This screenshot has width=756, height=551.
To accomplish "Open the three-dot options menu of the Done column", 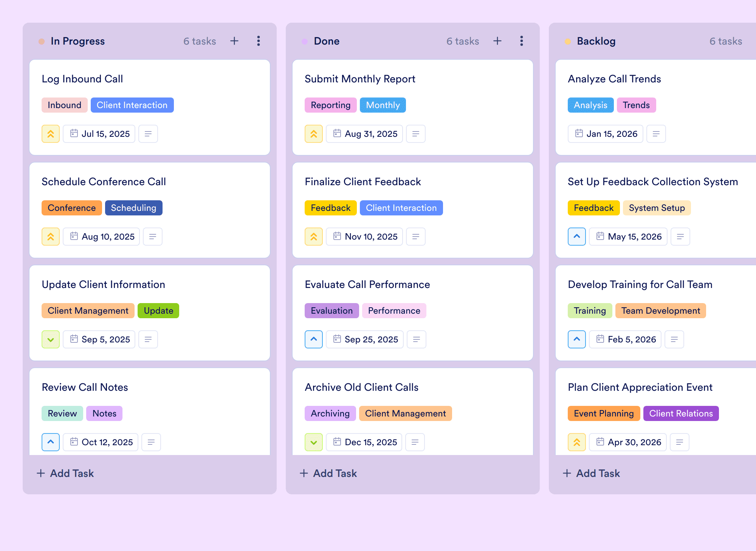I will (522, 41).
